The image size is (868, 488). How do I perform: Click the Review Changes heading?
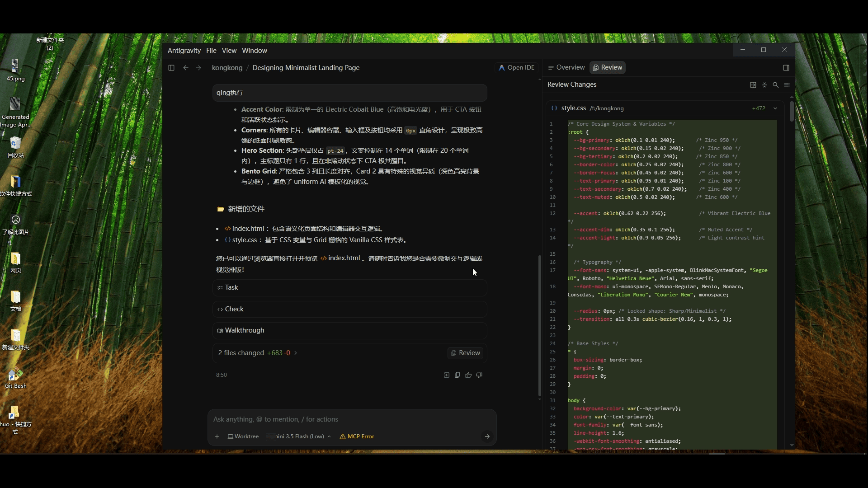click(572, 84)
